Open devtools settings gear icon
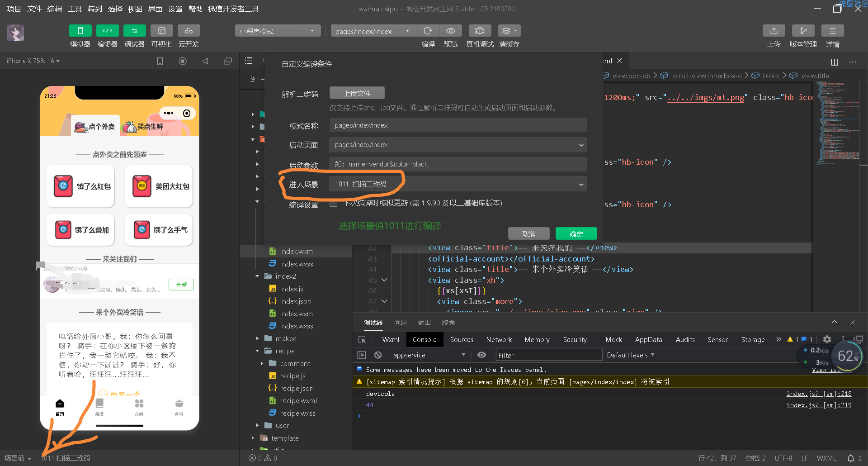This screenshot has width=868, height=466. coord(827,339)
